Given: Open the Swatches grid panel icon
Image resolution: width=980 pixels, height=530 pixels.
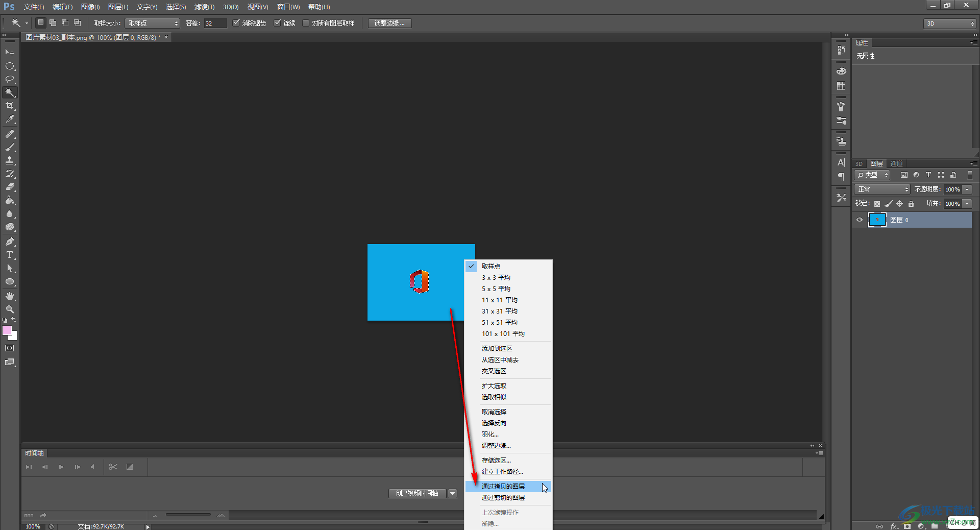Looking at the screenshot, I should (841, 86).
